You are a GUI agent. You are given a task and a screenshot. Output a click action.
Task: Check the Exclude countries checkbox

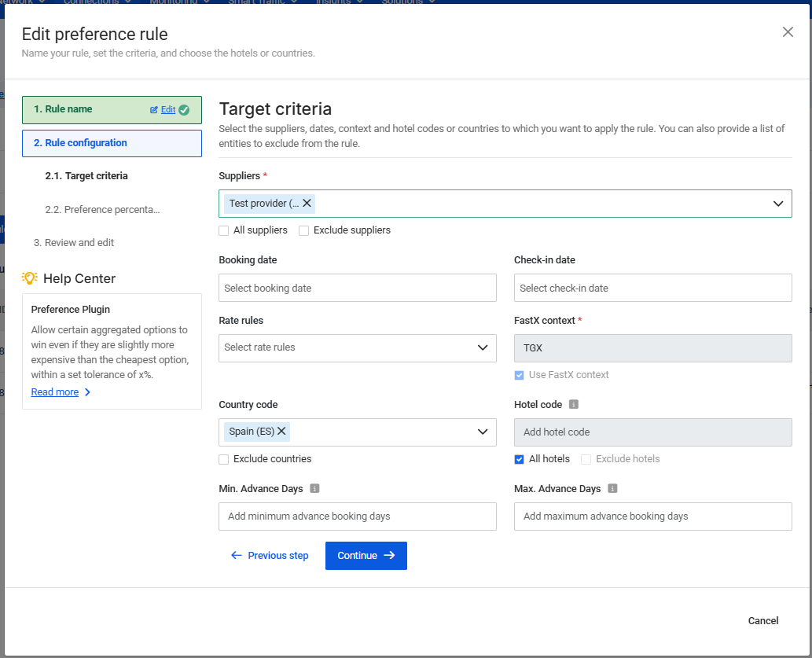(x=224, y=459)
